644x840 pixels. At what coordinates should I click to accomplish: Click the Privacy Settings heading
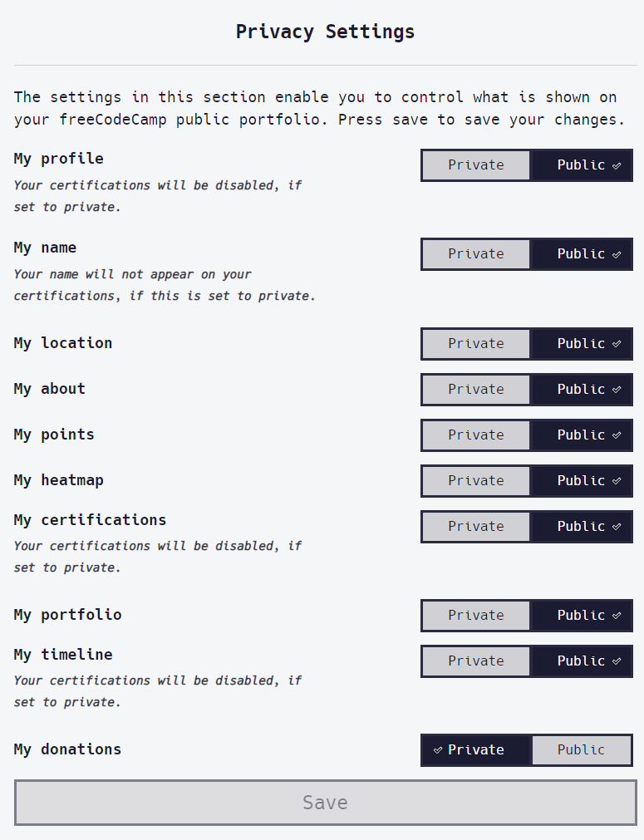pyautogui.click(x=325, y=32)
